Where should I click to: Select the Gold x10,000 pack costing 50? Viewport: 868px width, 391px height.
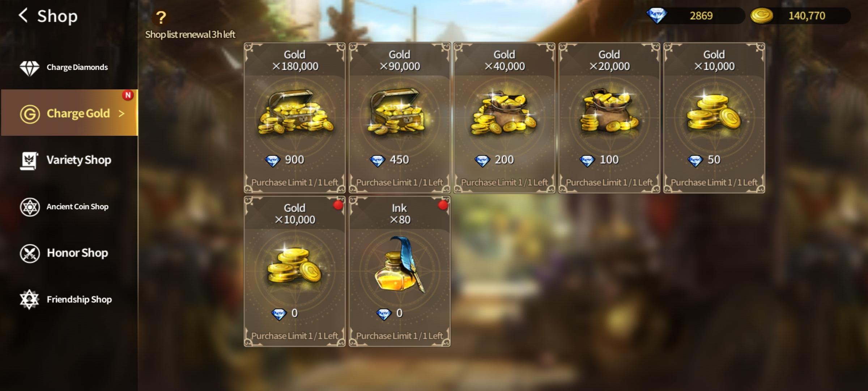pyautogui.click(x=714, y=118)
